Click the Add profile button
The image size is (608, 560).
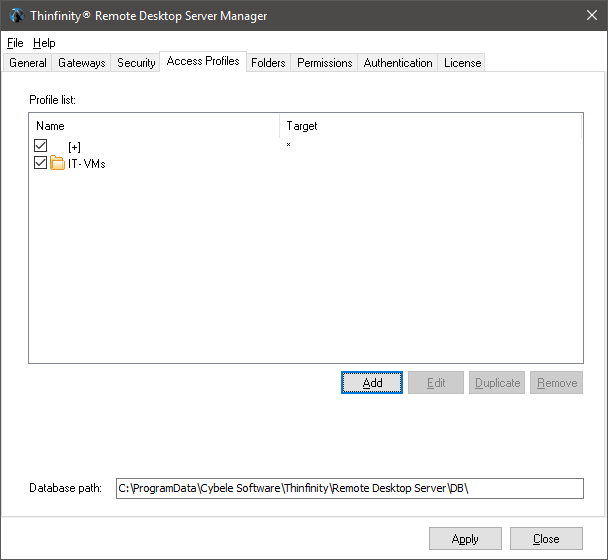[x=372, y=383]
